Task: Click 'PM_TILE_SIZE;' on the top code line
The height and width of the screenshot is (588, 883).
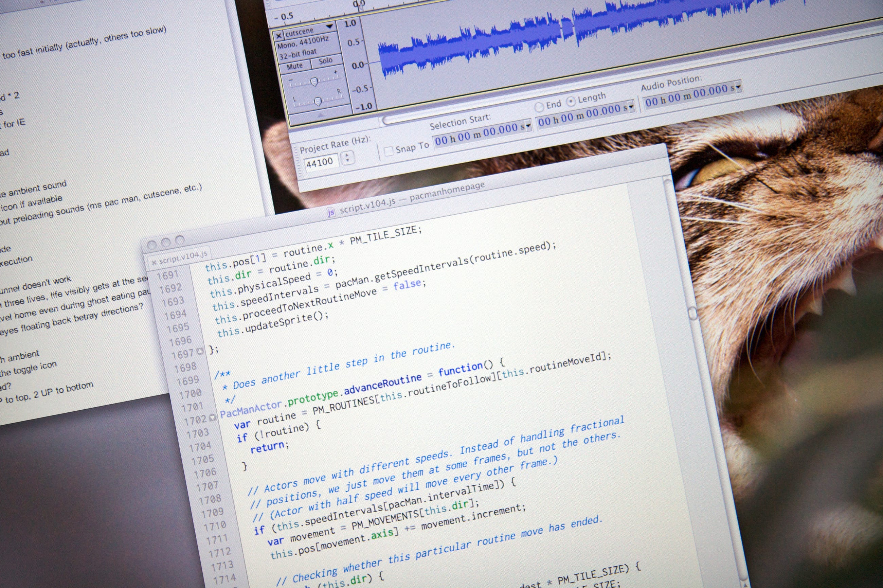Action: point(386,235)
